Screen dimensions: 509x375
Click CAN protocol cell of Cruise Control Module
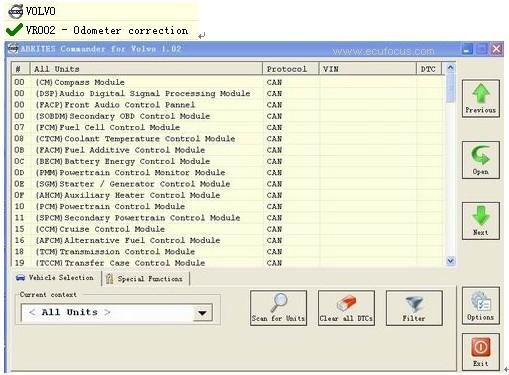tap(274, 229)
